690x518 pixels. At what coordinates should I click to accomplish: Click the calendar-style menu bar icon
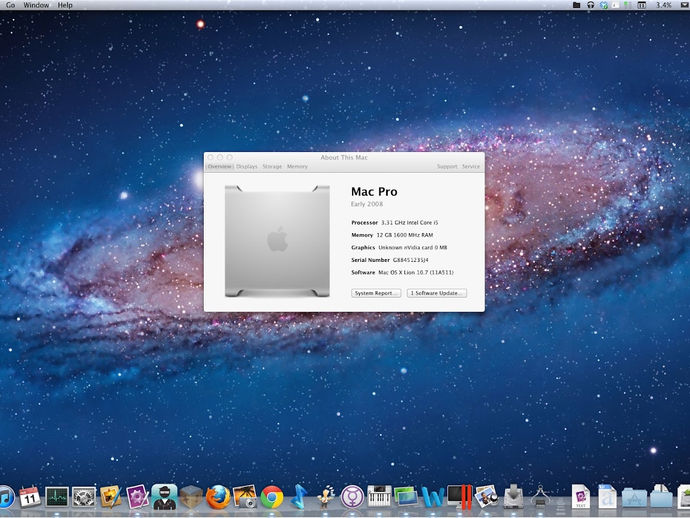coord(642,5)
